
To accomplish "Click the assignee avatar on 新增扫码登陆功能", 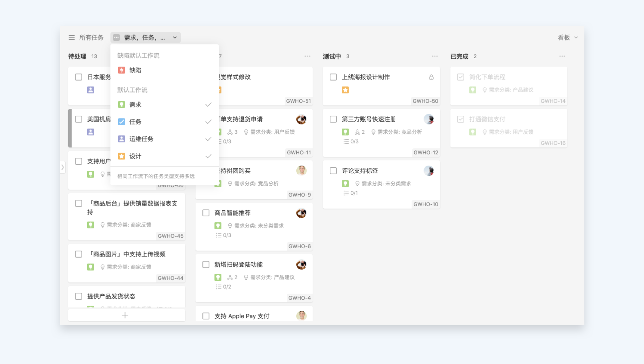I will (301, 265).
